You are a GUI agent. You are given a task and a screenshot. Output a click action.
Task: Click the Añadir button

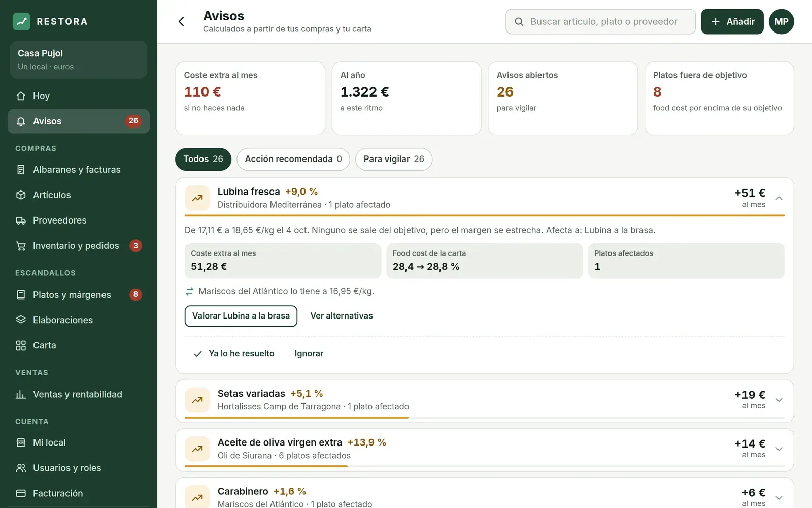(732, 21)
